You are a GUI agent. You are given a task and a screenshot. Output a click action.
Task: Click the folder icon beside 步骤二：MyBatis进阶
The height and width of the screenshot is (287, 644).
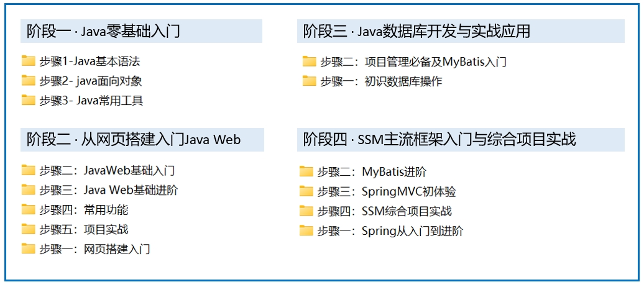pyautogui.click(x=306, y=171)
